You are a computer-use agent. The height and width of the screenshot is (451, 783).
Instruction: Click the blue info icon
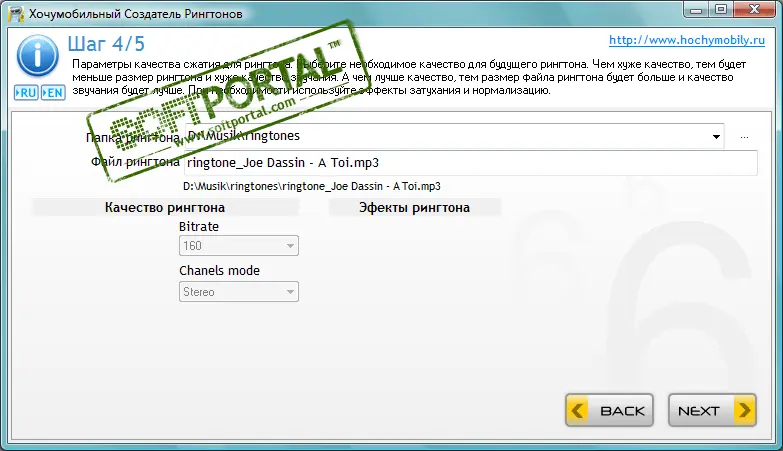[37, 55]
